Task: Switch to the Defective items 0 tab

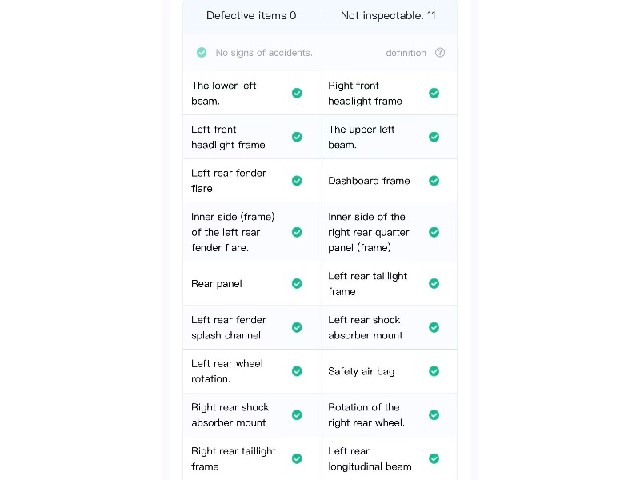Action: click(251, 16)
